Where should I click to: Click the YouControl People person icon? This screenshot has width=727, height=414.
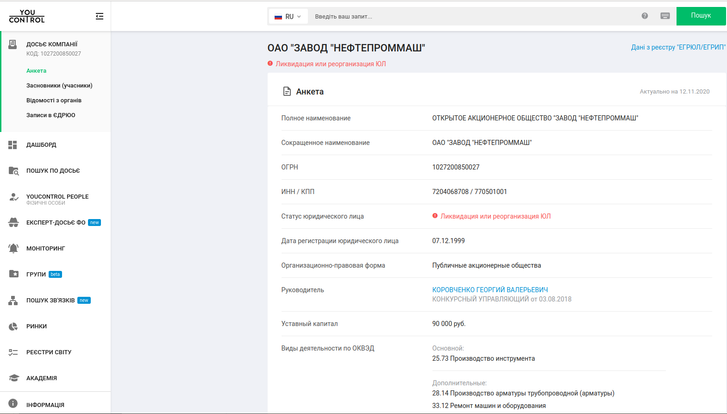[13, 197]
